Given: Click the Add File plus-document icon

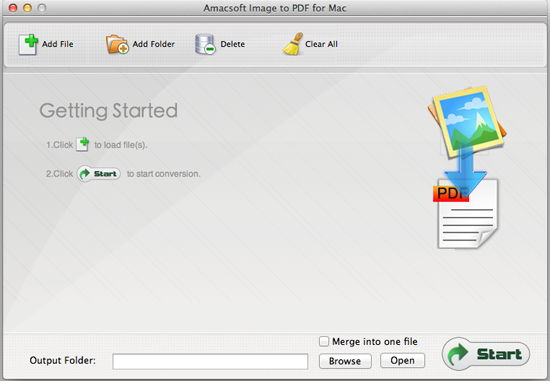Looking at the screenshot, I should point(28,44).
